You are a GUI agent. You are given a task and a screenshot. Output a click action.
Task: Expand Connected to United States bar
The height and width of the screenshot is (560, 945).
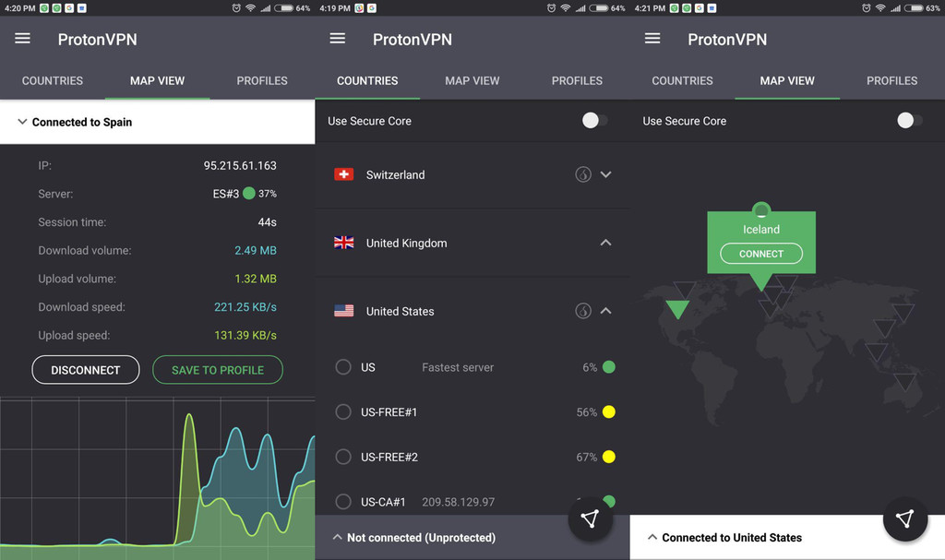tap(652, 537)
